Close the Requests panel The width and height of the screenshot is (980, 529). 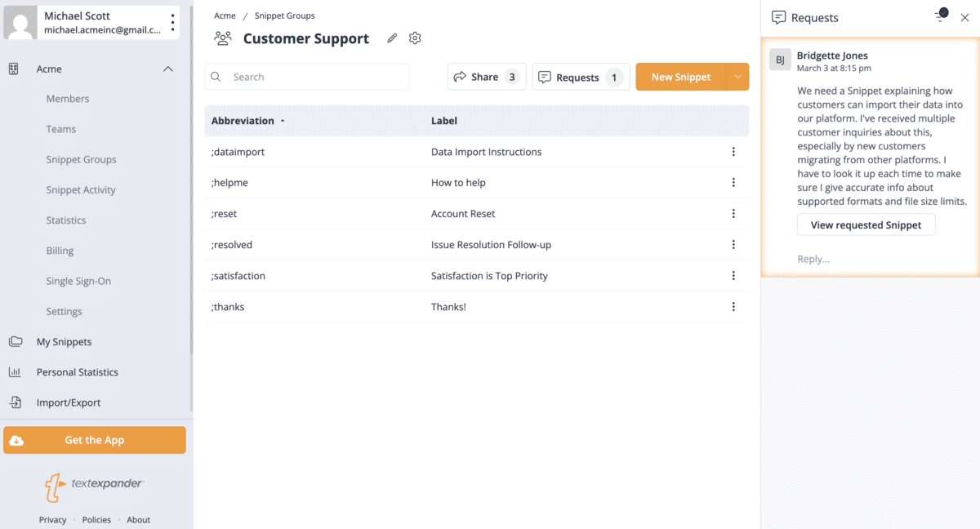[x=964, y=17]
